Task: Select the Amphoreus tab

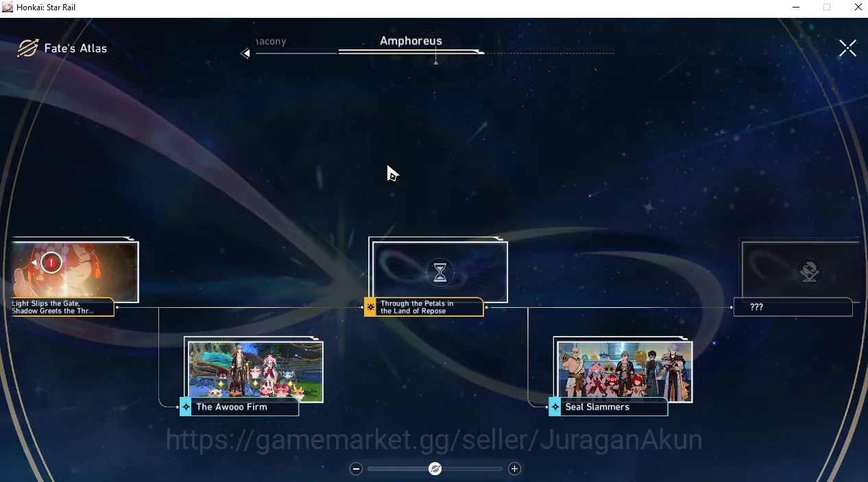Action: coord(411,41)
